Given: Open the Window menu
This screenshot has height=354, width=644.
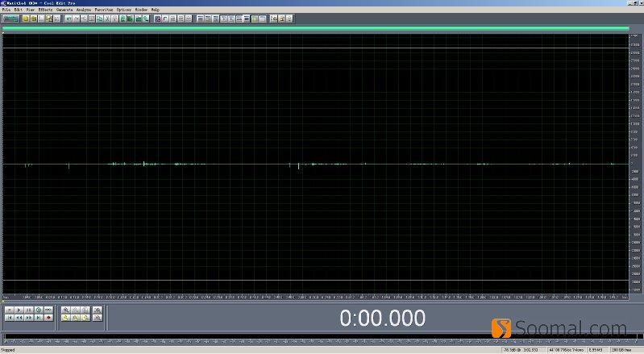Looking at the screenshot, I should coord(141,10).
